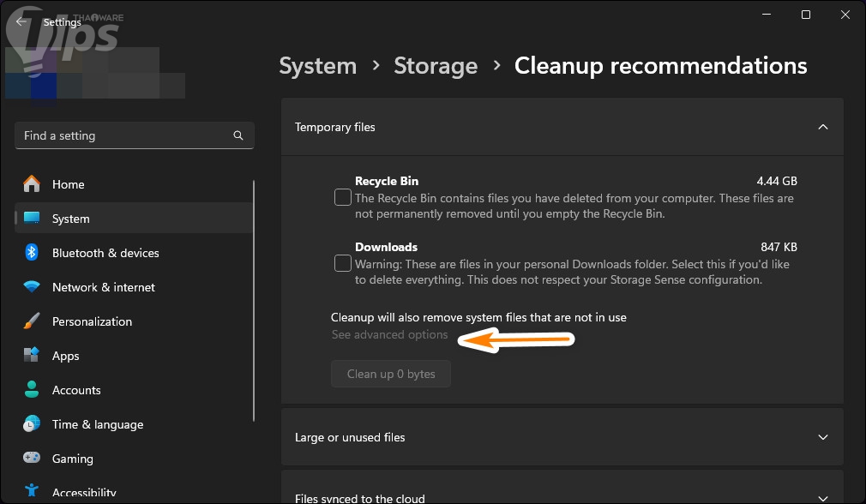Select System in the sidebar menu
Viewport: 866px width, 504px height.
(x=70, y=219)
